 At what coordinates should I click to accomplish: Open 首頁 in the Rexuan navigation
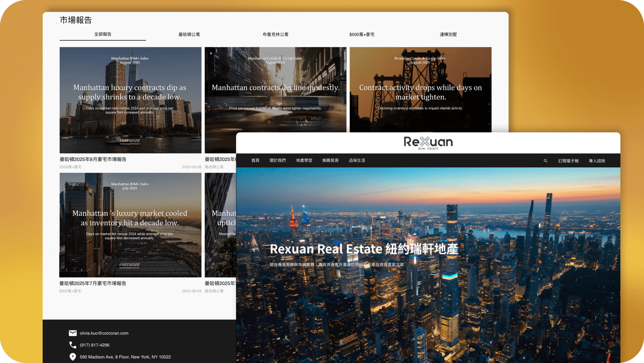coord(255,161)
